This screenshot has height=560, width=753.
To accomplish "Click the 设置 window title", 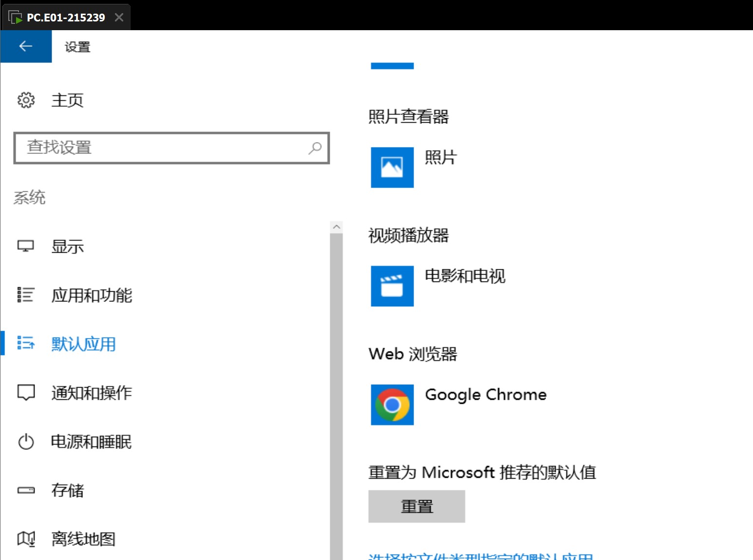I will [x=77, y=47].
